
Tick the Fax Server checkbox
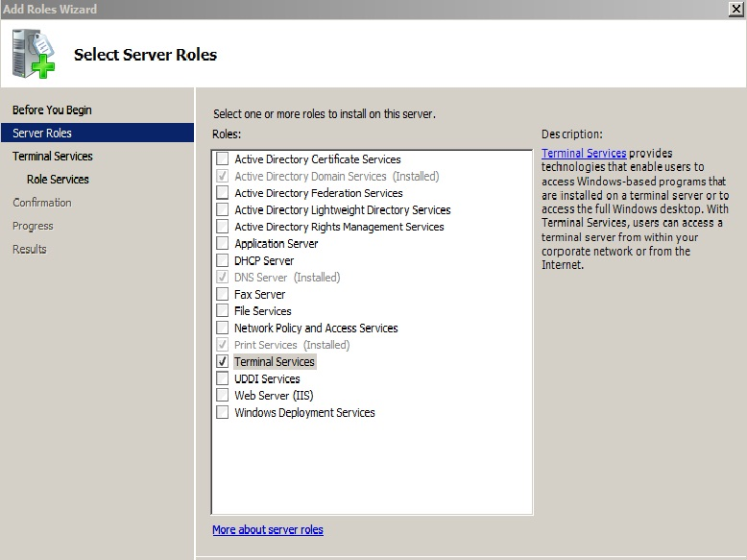pyautogui.click(x=222, y=294)
